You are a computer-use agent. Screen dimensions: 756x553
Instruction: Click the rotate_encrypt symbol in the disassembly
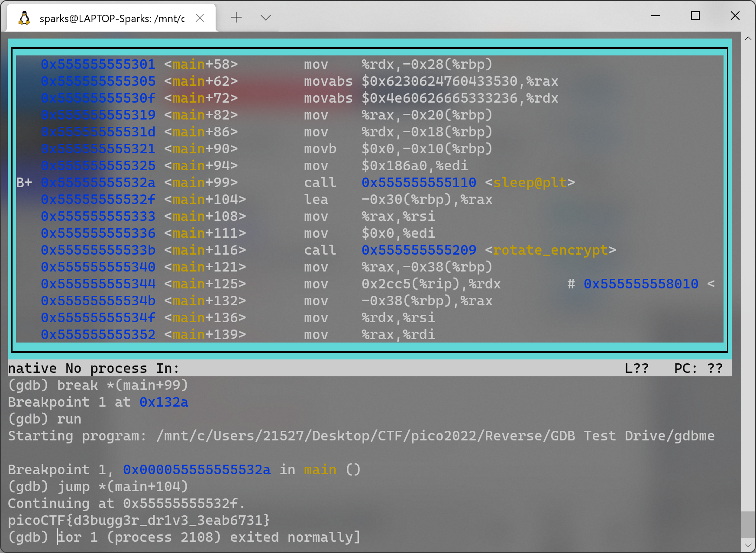(x=551, y=250)
